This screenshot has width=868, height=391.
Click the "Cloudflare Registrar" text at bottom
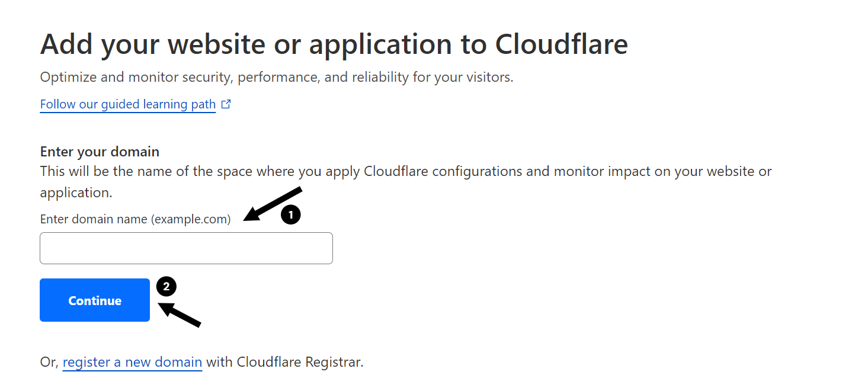click(x=299, y=362)
